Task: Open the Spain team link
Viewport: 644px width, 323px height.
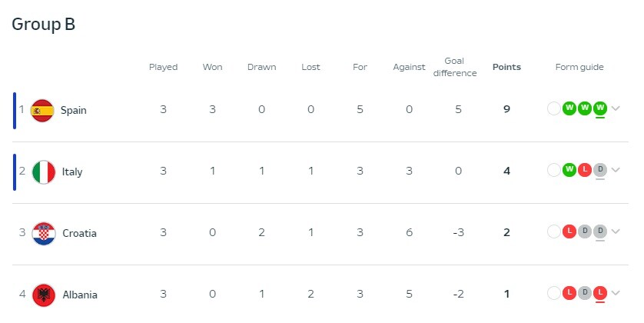Action: click(x=74, y=111)
